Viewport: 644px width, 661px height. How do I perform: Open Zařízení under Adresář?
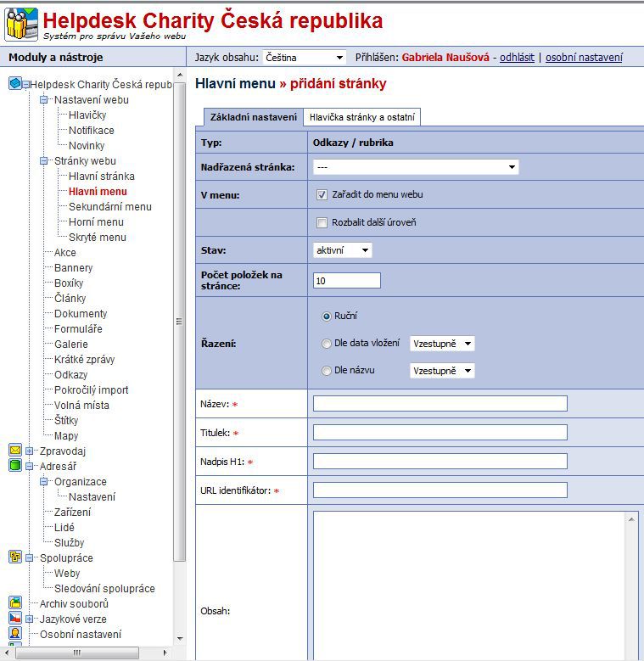pyautogui.click(x=72, y=512)
